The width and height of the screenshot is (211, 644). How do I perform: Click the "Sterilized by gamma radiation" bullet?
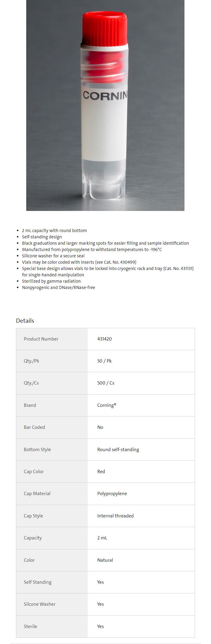pos(51,281)
